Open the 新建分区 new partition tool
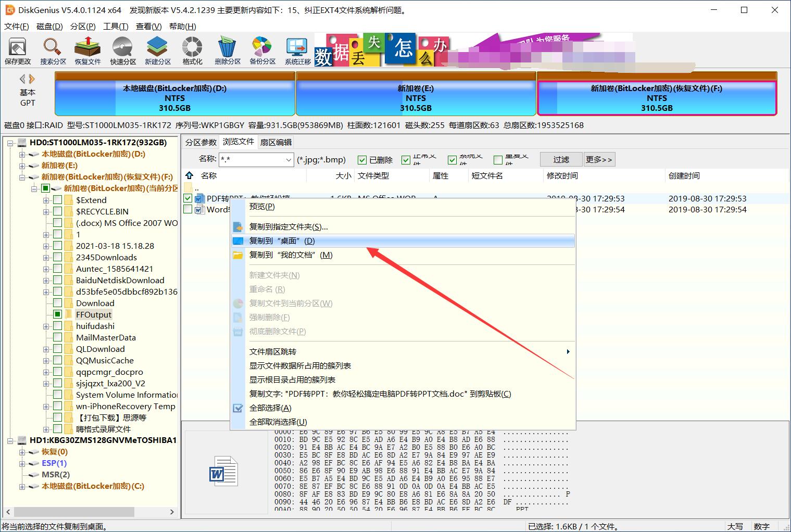Screen dimensions: 791x532 point(157,50)
